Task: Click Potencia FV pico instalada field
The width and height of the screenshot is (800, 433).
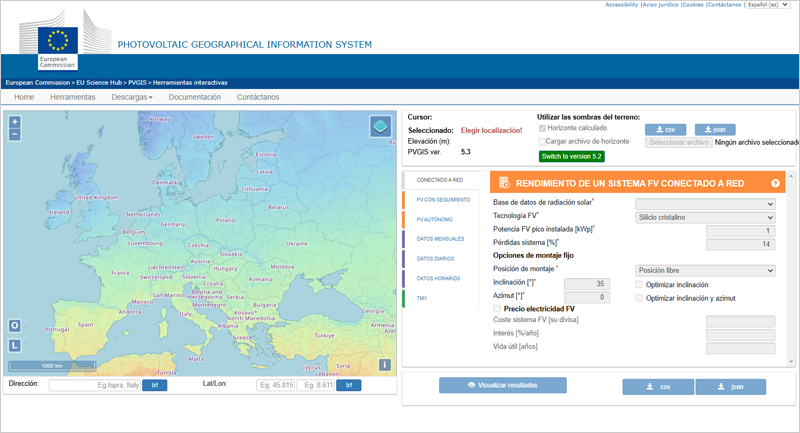Action: pos(740,231)
